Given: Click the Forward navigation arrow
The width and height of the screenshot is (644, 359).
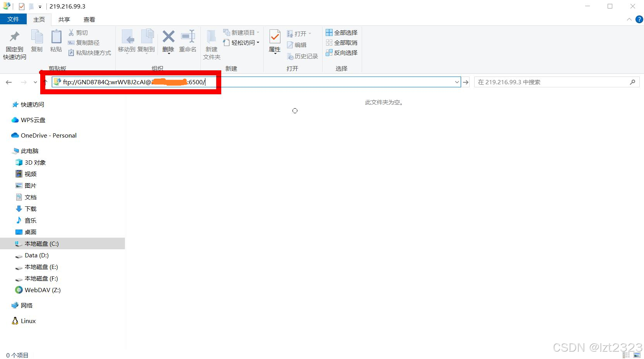Looking at the screenshot, I should (24, 82).
